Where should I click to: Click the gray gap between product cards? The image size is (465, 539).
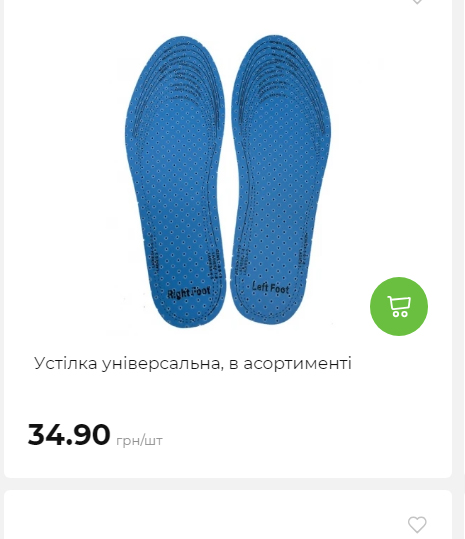tap(228, 484)
